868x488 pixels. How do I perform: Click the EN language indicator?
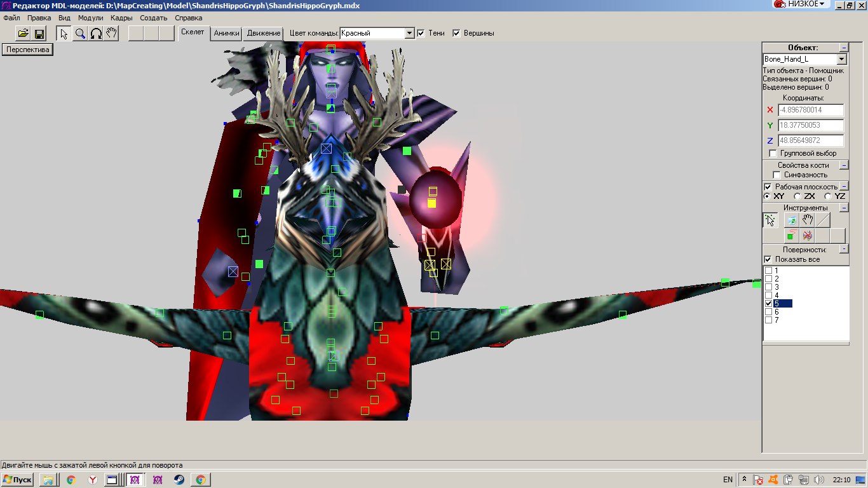point(728,480)
